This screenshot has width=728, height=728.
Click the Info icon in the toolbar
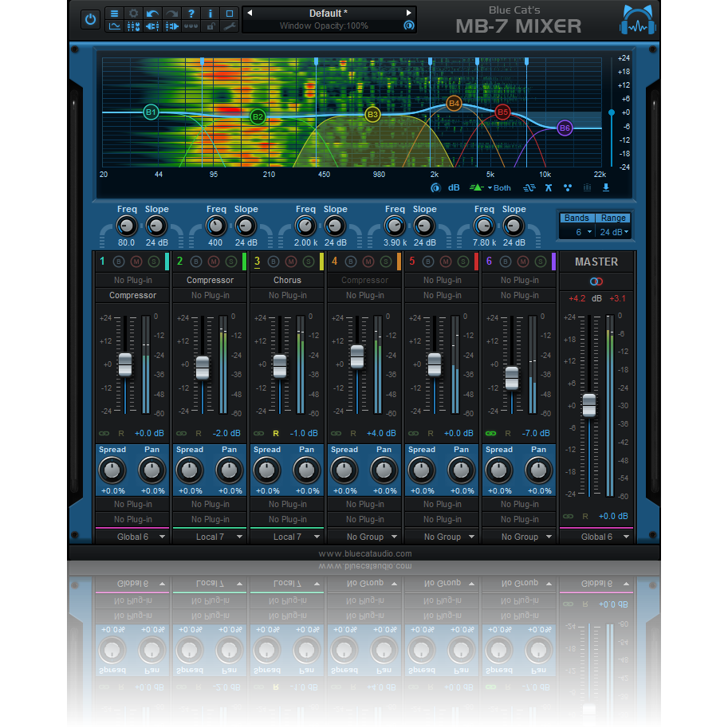tap(211, 14)
